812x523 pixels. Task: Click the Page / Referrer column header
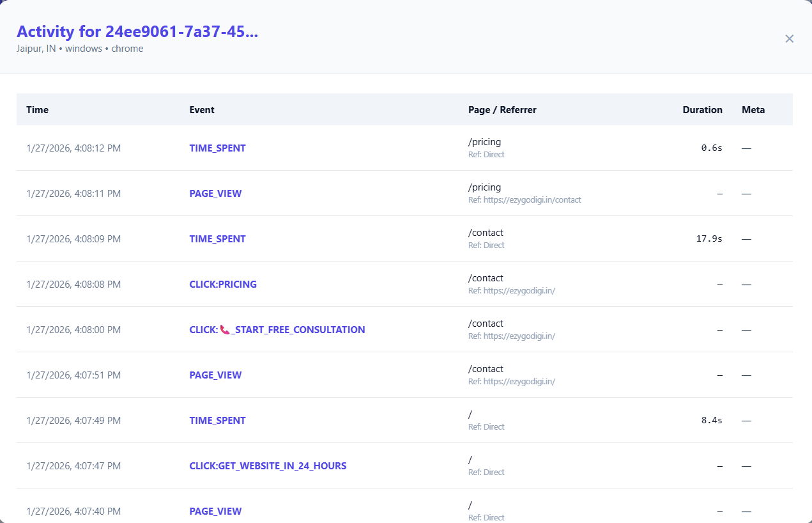click(502, 109)
